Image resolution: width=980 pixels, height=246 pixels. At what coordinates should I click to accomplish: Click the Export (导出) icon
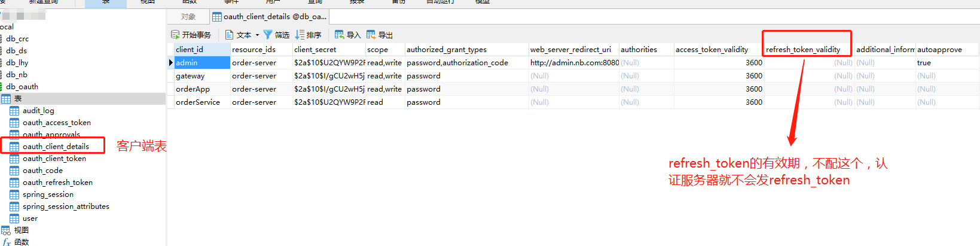(x=371, y=35)
